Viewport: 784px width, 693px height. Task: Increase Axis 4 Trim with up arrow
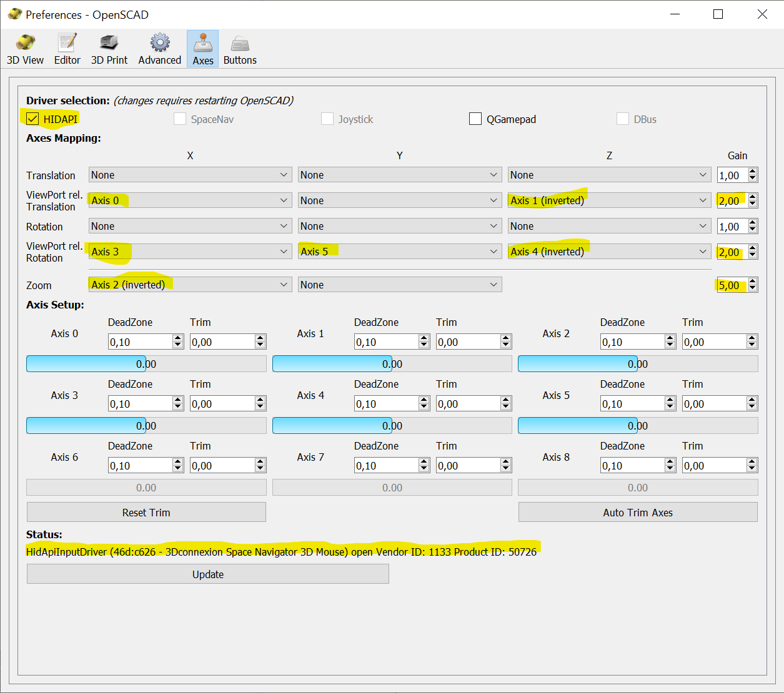tap(506, 400)
